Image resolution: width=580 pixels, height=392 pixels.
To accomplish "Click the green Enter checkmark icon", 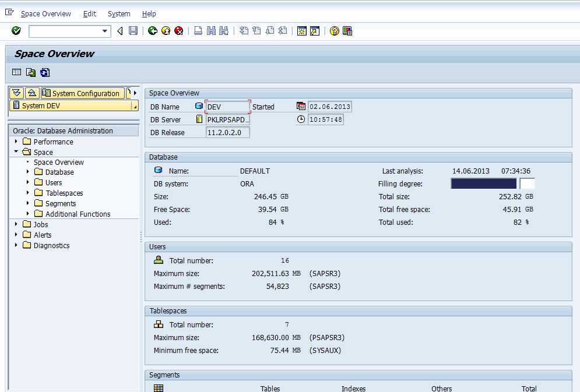I will 16,31.
